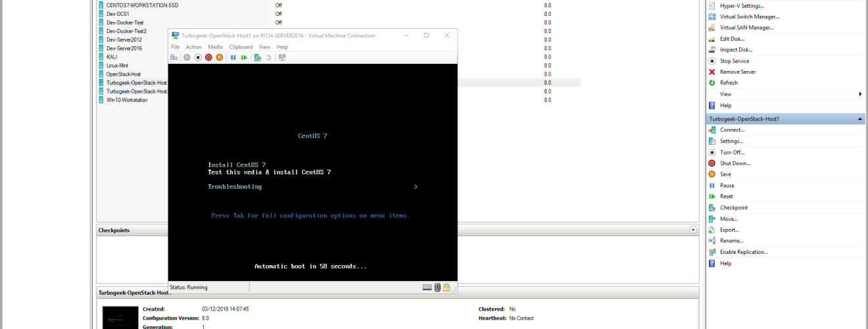Click the orange Save icon in VM toolbar
The height and width of the screenshot is (329, 868).
pos(219,58)
